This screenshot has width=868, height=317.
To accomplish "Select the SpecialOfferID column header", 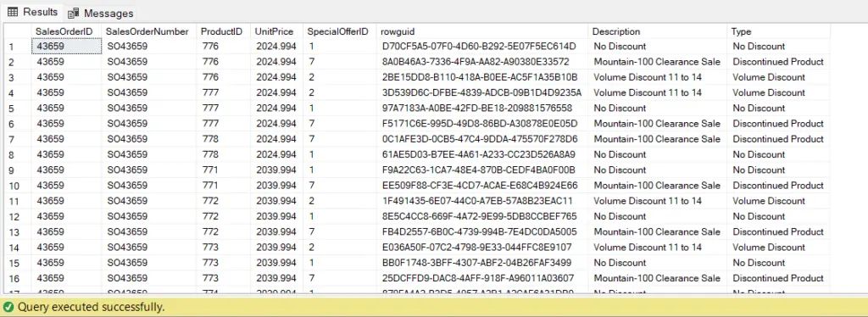I will tap(339, 31).
